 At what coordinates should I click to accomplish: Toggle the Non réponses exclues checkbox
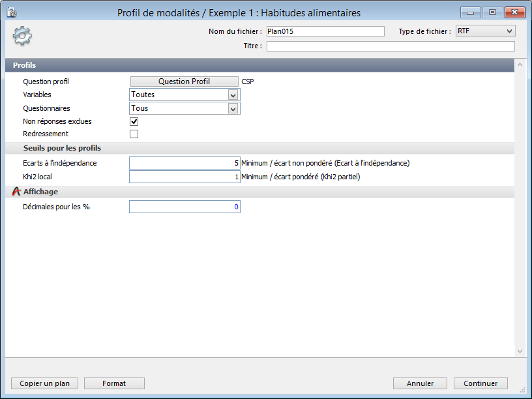[x=134, y=121]
